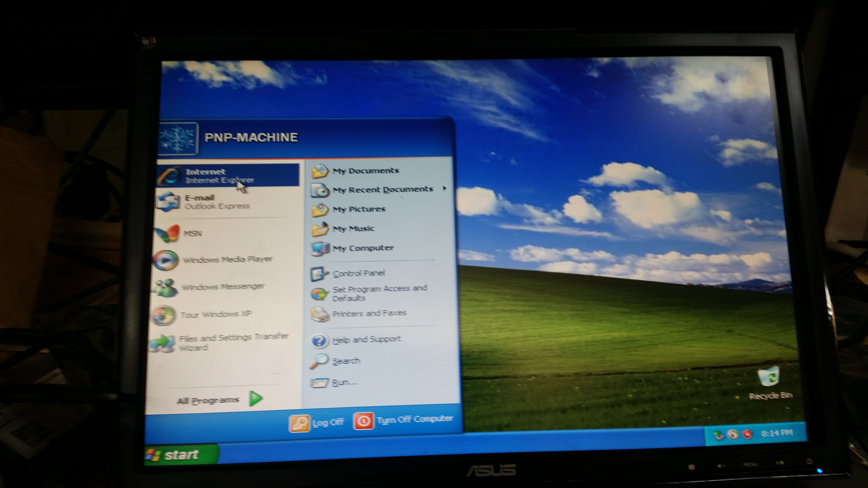Viewport: 868px width, 488px height.
Task: Expand All Programs with the green arrow
Action: coord(256,399)
